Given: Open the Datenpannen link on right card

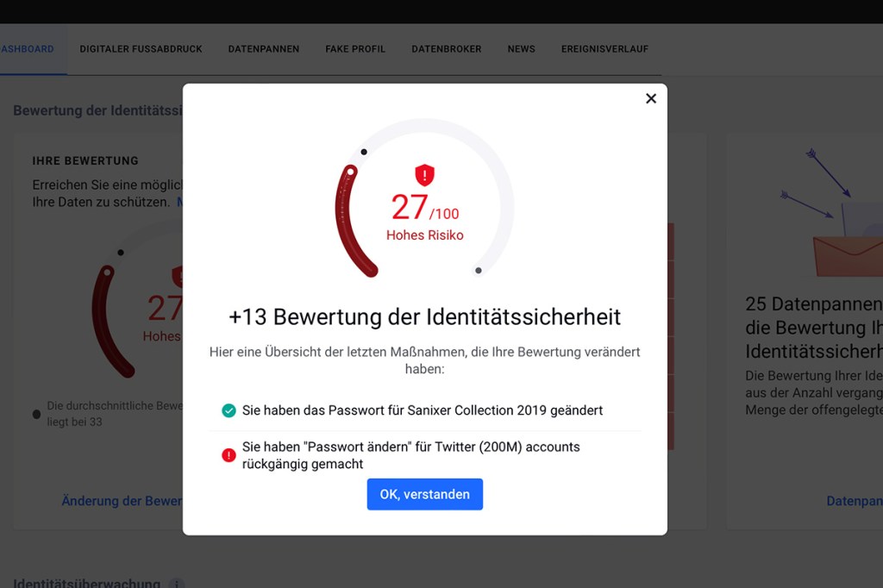Looking at the screenshot, I should (x=855, y=501).
